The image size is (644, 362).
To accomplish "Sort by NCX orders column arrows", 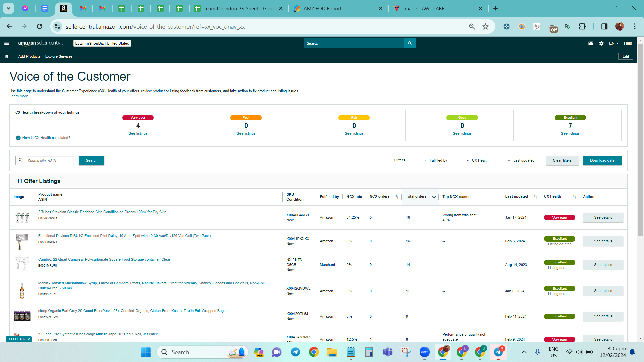I will point(397,197).
